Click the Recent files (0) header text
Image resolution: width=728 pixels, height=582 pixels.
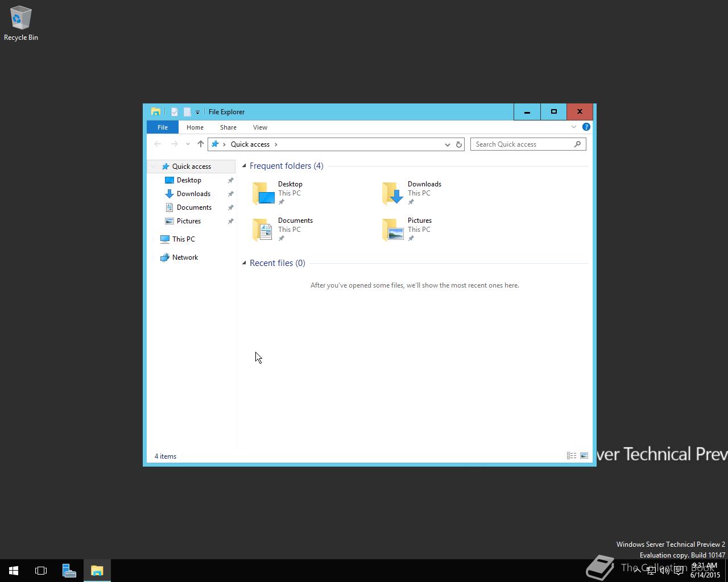click(x=278, y=263)
